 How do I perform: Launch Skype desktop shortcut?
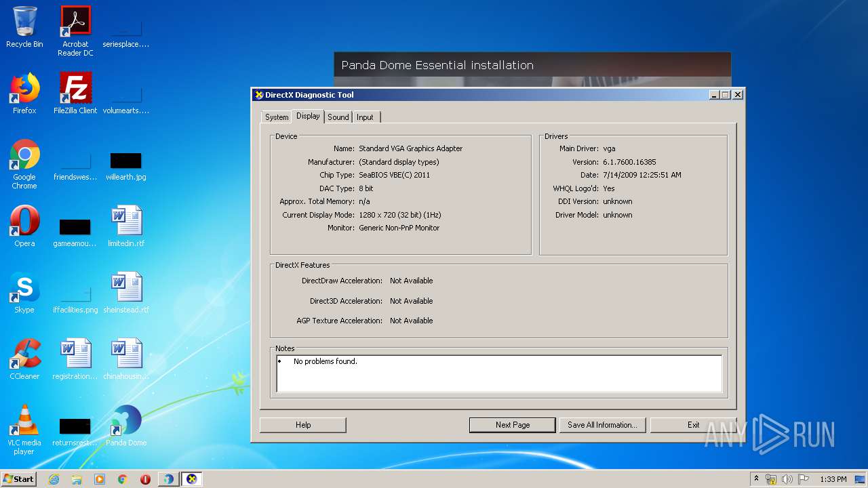point(24,293)
